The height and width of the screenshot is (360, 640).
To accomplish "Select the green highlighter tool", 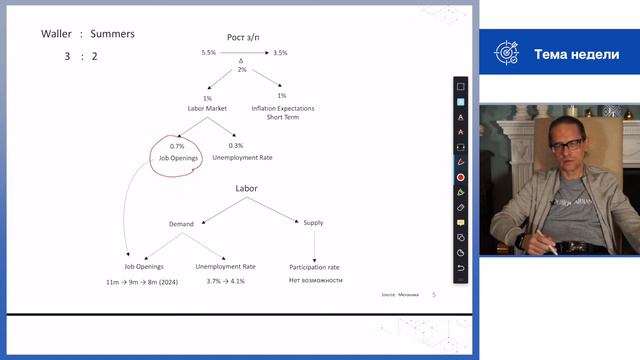I will pyautogui.click(x=460, y=192).
